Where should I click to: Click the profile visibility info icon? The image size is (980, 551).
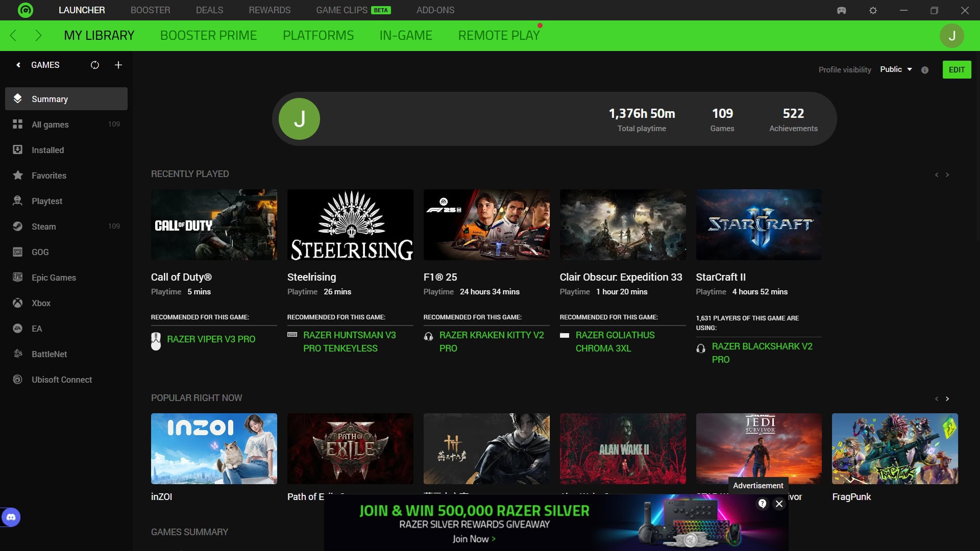click(x=925, y=70)
